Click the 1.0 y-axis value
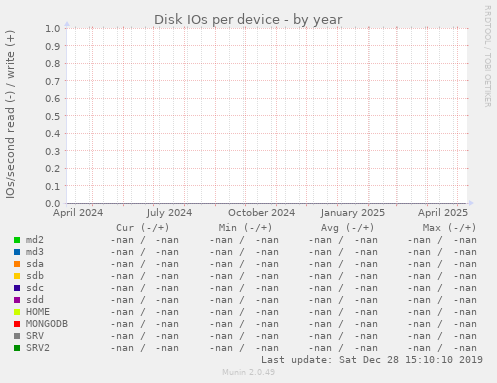497x383 pixels. coord(53,29)
